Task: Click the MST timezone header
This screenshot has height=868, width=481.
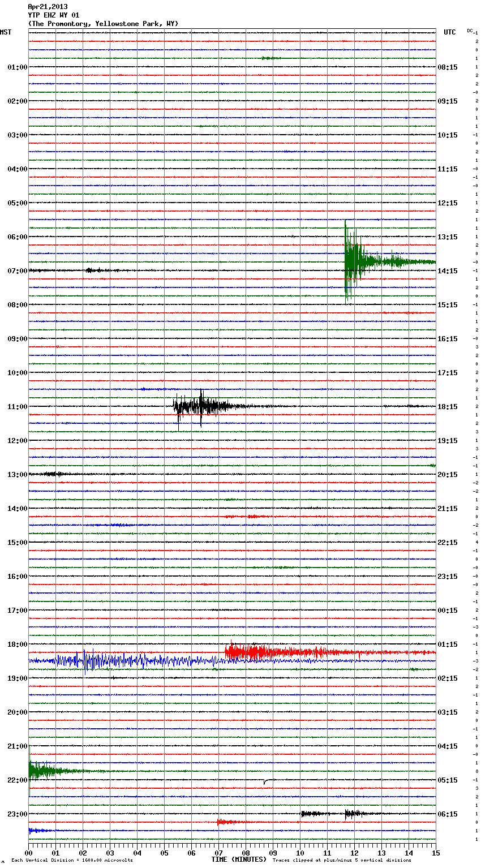Action: 6,32
